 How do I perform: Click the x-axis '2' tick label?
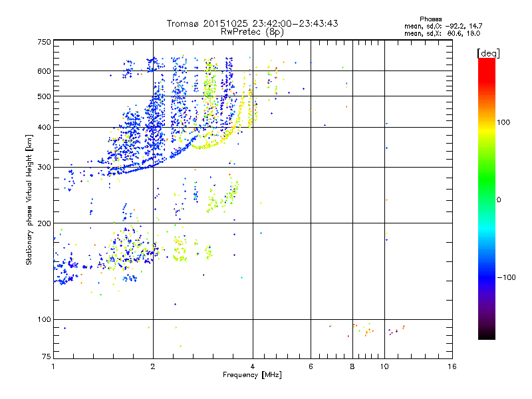click(x=153, y=366)
